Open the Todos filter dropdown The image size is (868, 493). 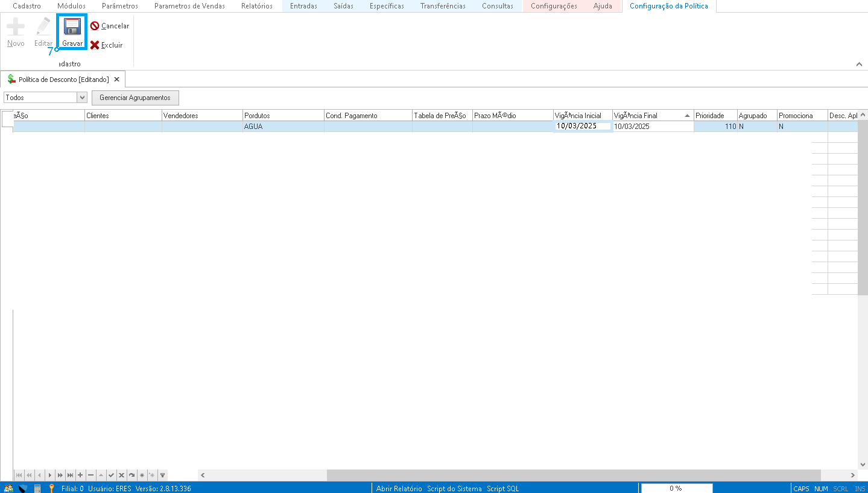82,97
